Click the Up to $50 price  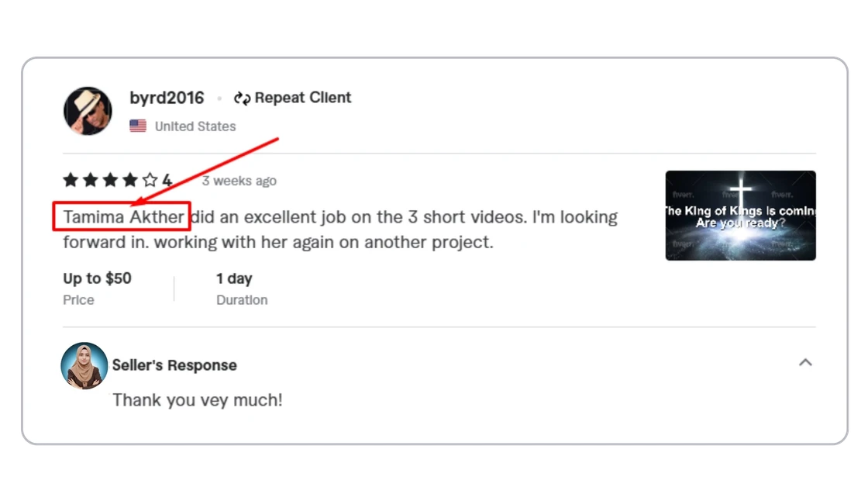coord(97,278)
